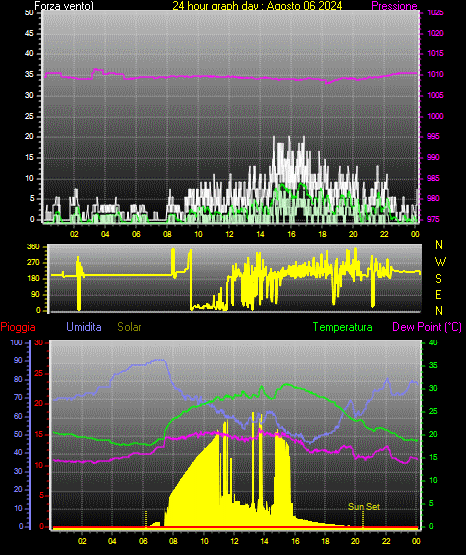This screenshot has width=466, height=555.
Task: Click the 35 value on temperature axis
Action: (433, 365)
